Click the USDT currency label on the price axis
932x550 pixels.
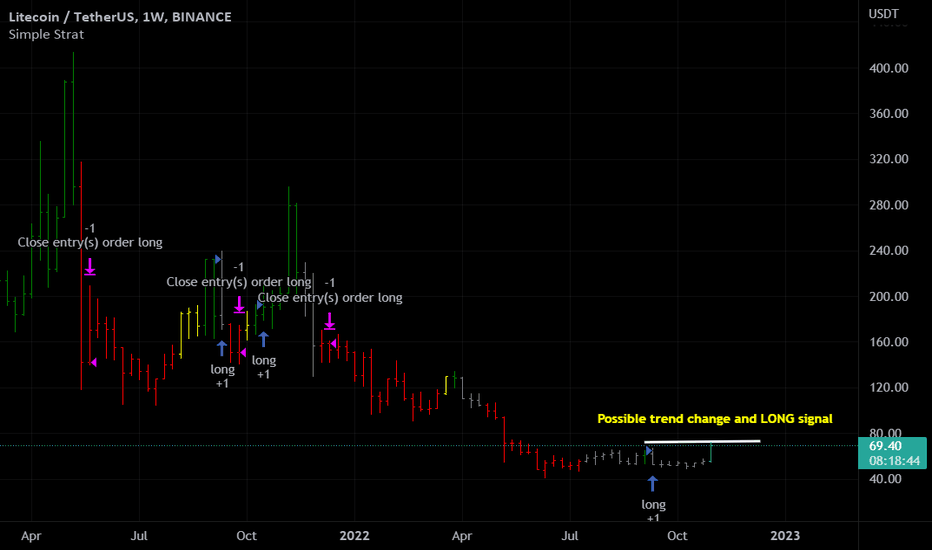(x=884, y=14)
